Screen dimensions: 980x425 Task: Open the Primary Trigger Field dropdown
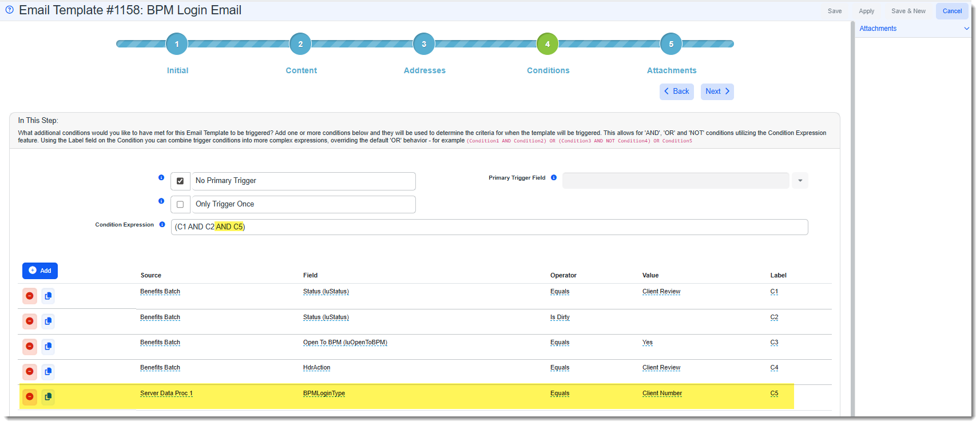(x=800, y=181)
